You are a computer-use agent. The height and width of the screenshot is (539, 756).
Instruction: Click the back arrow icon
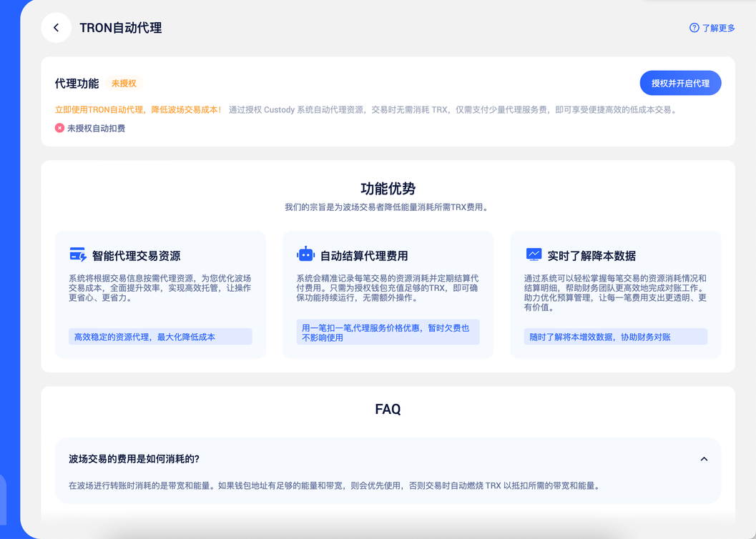coord(56,27)
